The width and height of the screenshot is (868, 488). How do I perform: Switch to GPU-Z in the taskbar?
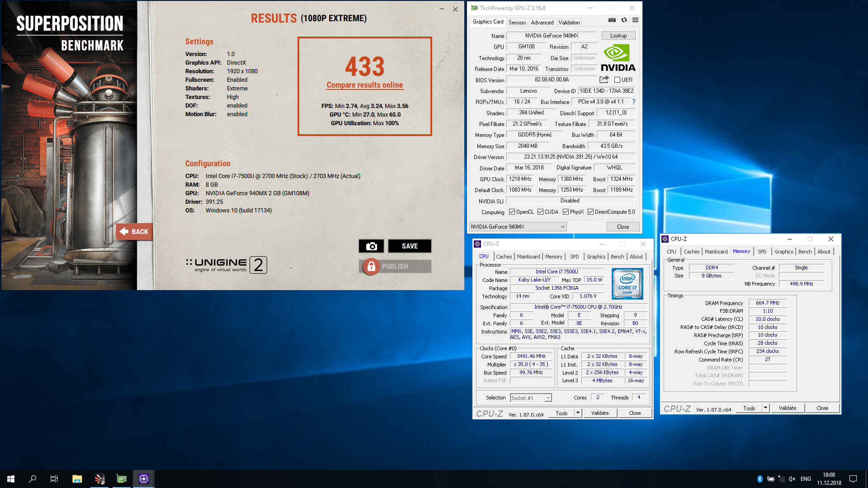click(x=122, y=479)
